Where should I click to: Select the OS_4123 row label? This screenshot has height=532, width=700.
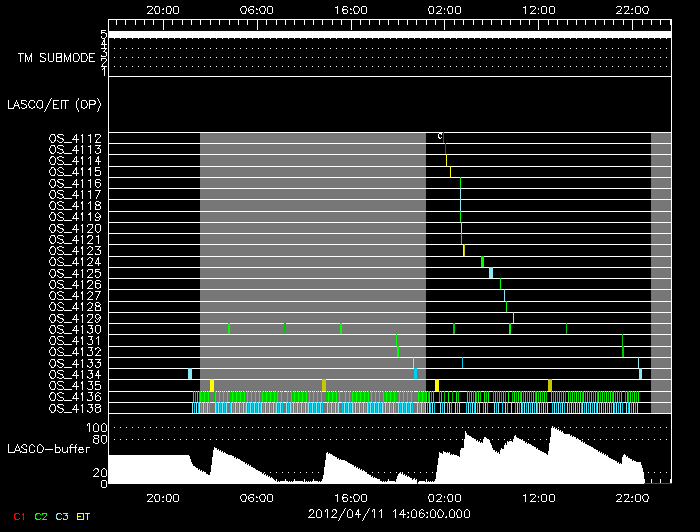(75, 250)
